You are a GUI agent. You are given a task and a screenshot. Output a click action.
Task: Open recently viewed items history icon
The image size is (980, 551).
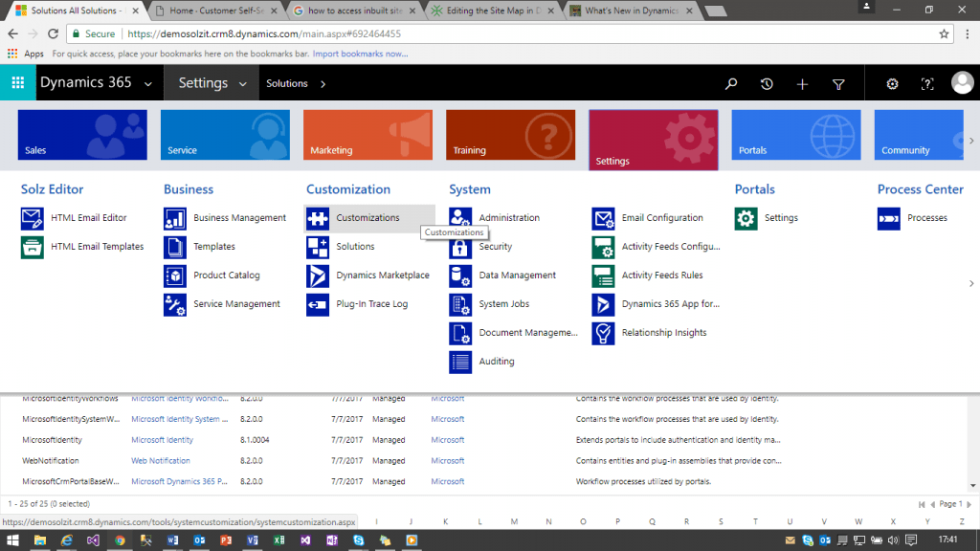coord(767,84)
